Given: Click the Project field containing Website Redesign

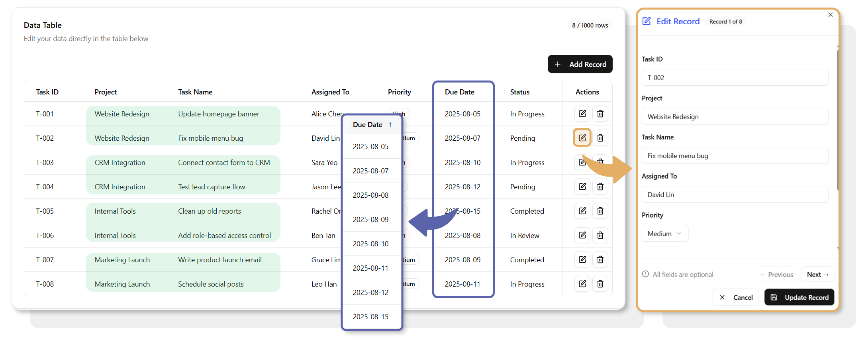Looking at the screenshot, I should coord(735,116).
